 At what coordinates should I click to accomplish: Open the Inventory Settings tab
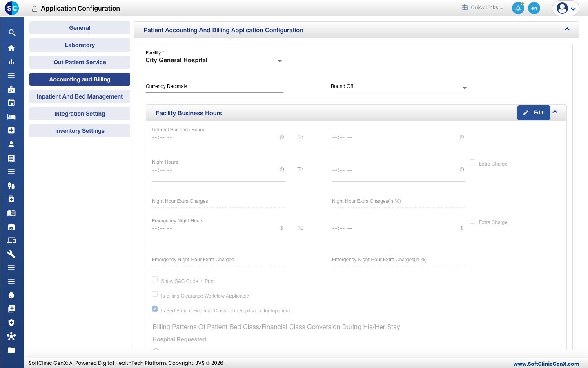pyautogui.click(x=80, y=131)
